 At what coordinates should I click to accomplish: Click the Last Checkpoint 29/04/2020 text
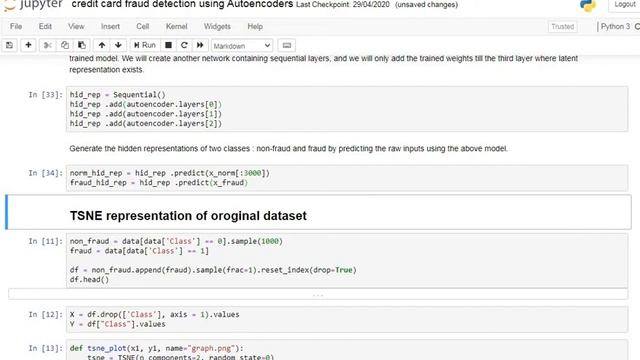point(342,5)
